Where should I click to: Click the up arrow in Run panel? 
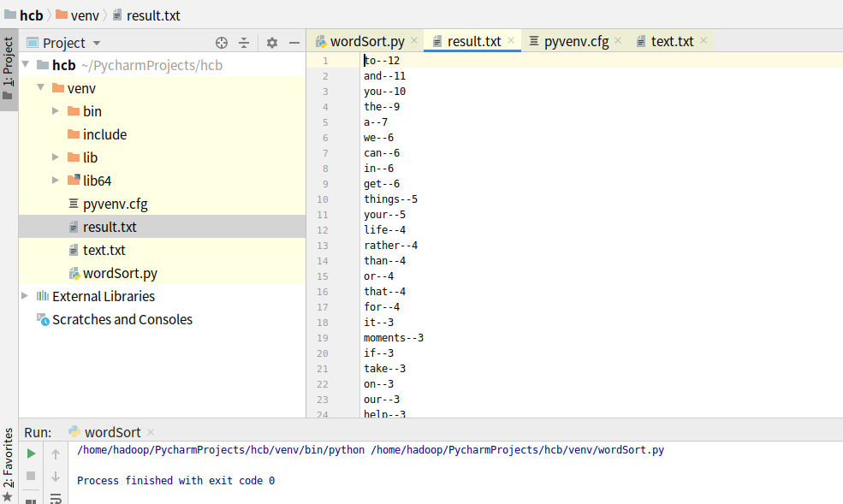click(x=56, y=454)
